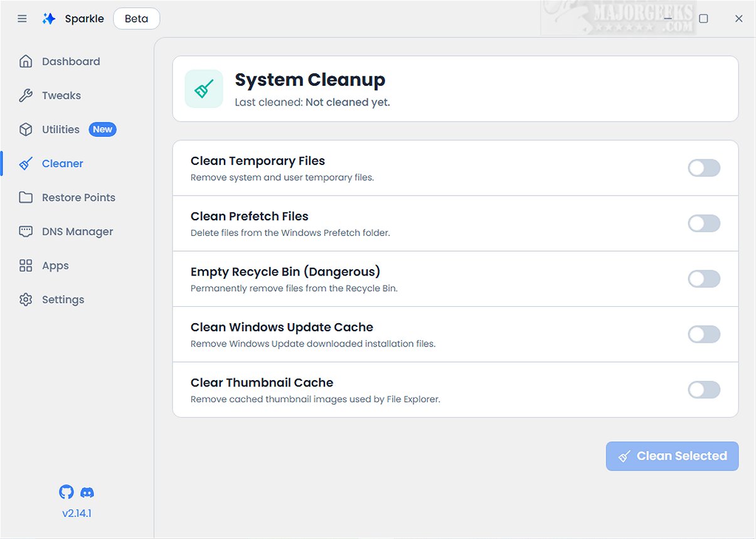Open the GitHub link icon
The width and height of the screenshot is (756, 539).
66,492
